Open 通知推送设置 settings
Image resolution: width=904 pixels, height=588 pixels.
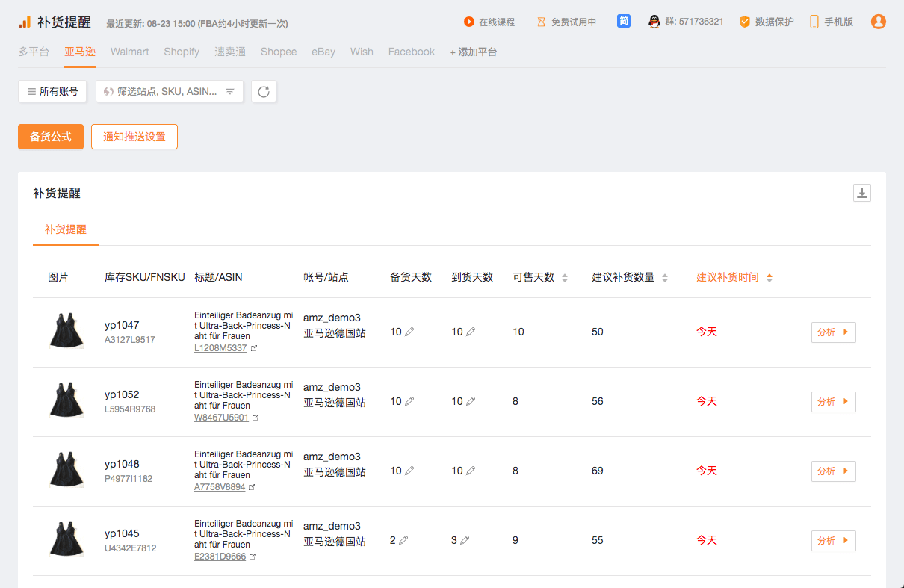click(134, 137)
